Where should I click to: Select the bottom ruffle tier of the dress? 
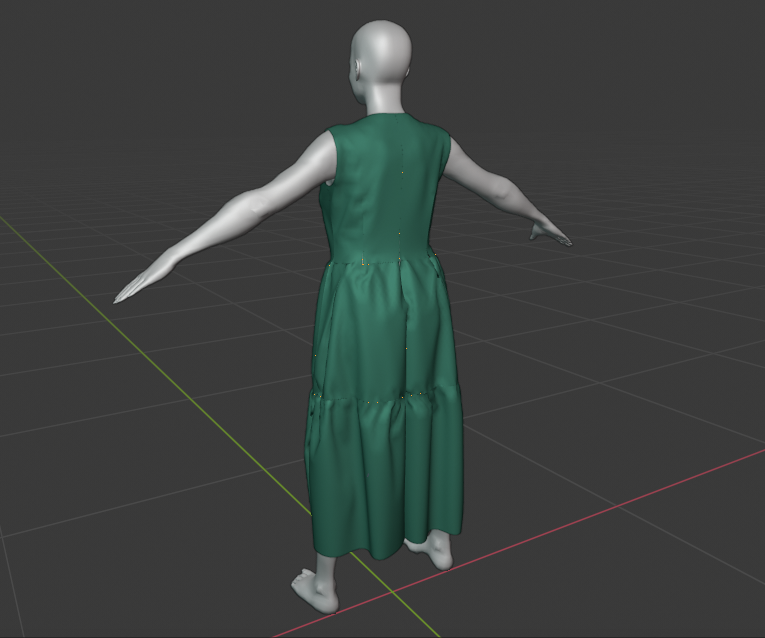(x=385, y=470)
